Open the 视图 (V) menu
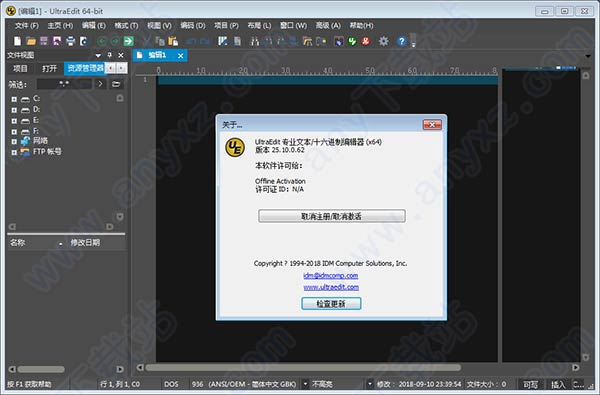Viewport: 600px width, 395px height. tap(159, 25)
